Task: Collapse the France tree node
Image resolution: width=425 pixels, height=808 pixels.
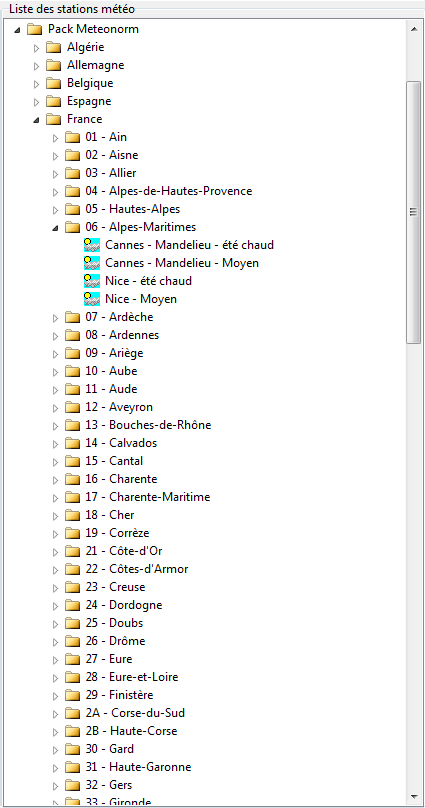Action: point(37,120)
